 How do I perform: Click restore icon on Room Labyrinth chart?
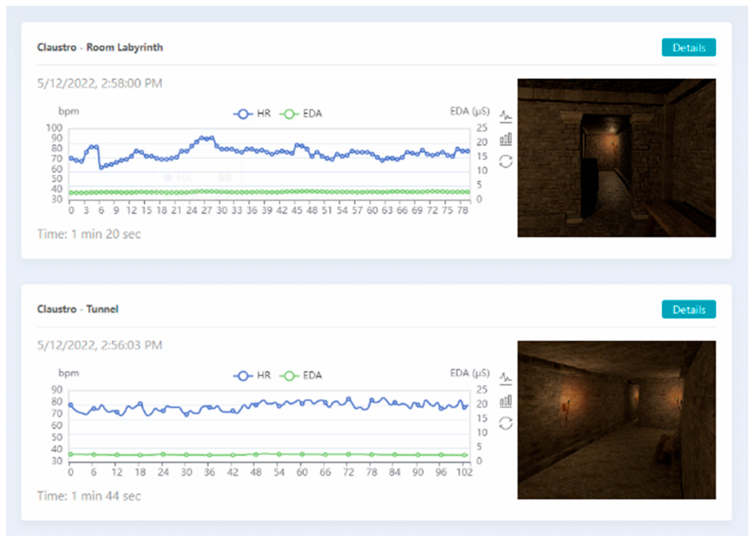(505, 161)
